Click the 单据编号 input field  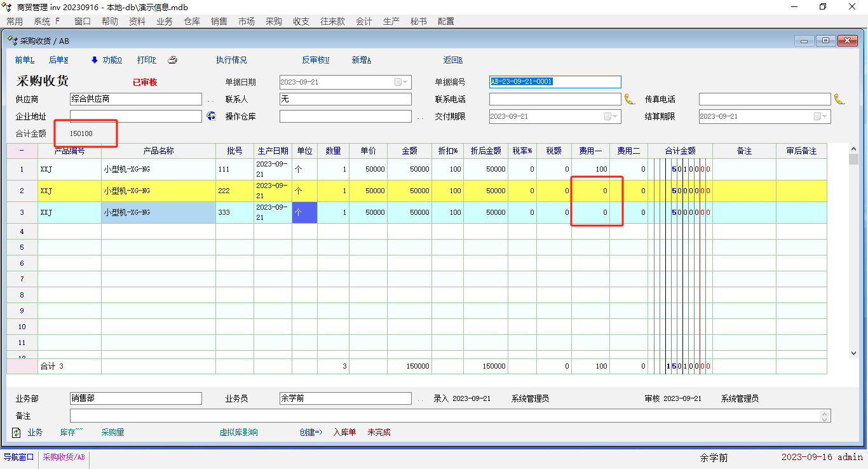555,82
